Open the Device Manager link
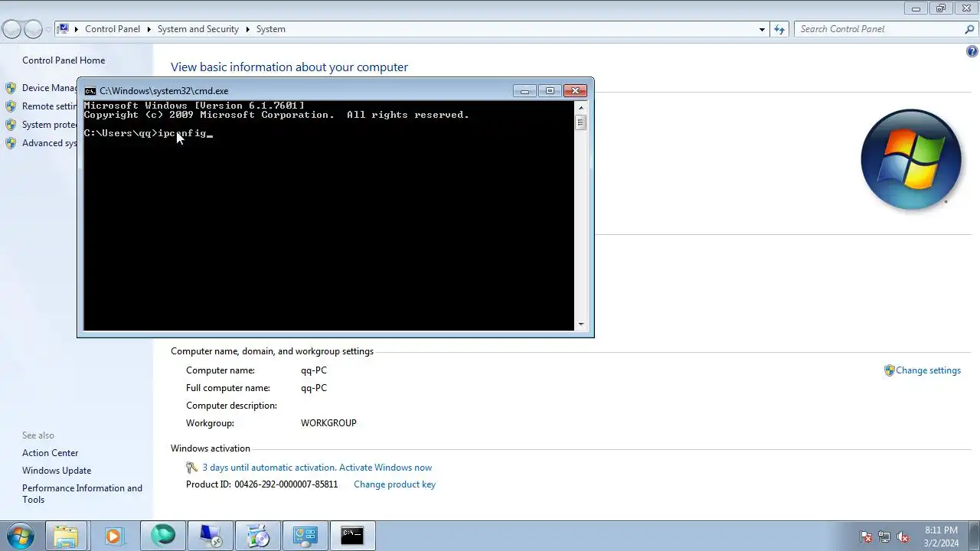Viewport: 980px width, 551px height. (51, 88)
